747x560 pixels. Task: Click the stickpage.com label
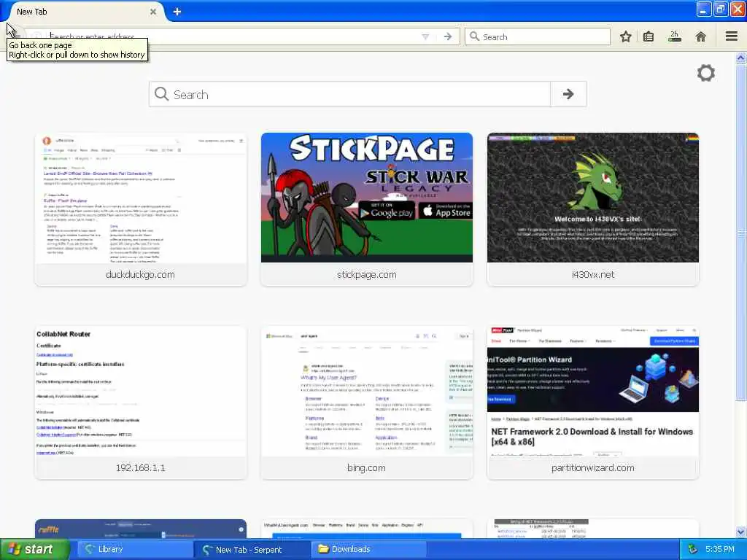pos(367,275)
